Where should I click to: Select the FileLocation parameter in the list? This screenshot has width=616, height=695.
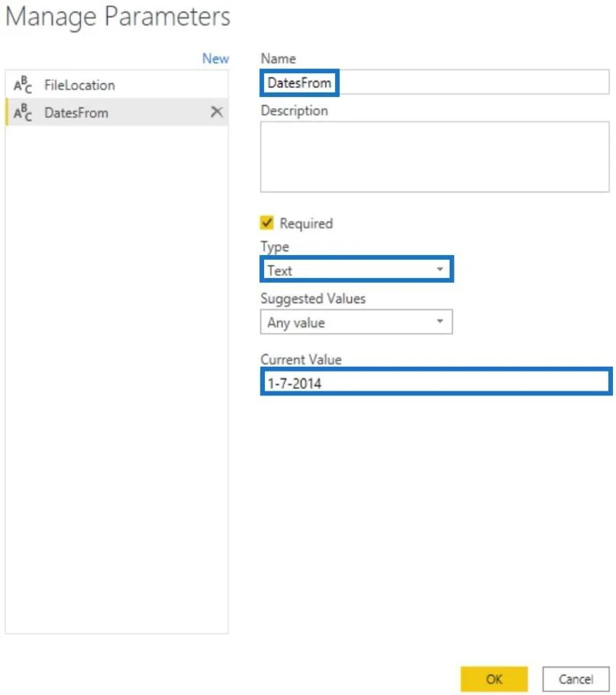point(117,85)
